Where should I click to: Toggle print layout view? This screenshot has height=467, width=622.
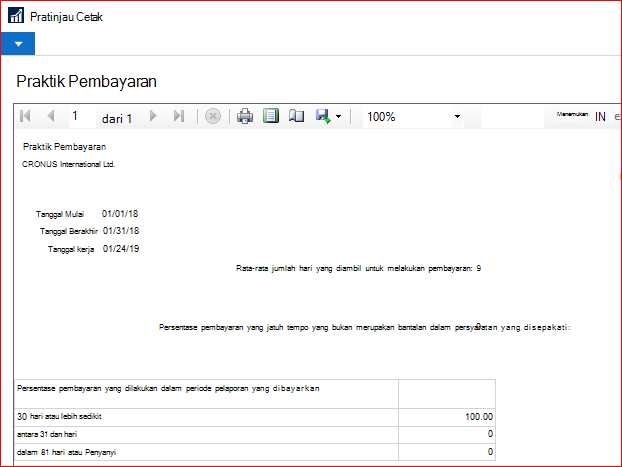click(271, 116)
